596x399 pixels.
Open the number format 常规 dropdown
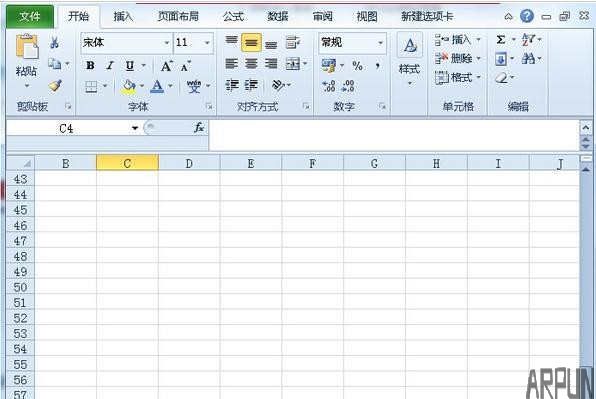click(380, 43)
